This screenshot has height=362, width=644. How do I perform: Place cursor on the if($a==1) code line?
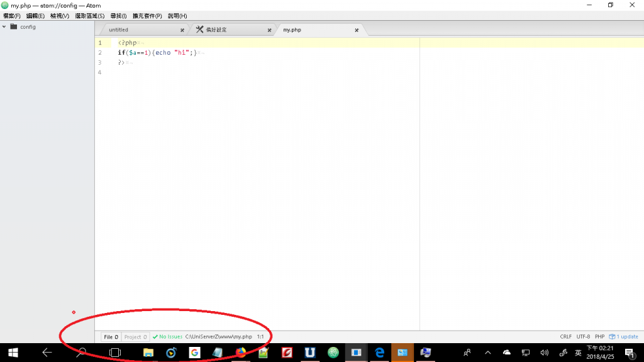pos(157,53)
